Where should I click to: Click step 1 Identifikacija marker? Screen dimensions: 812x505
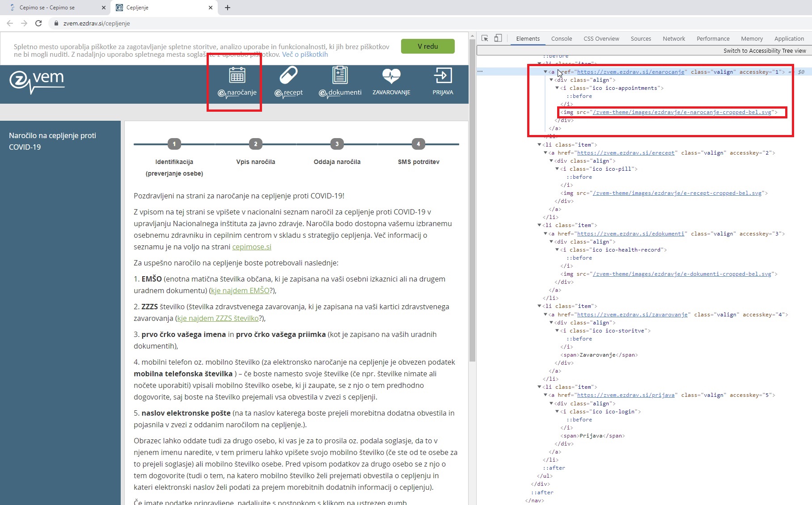[174, 144]
